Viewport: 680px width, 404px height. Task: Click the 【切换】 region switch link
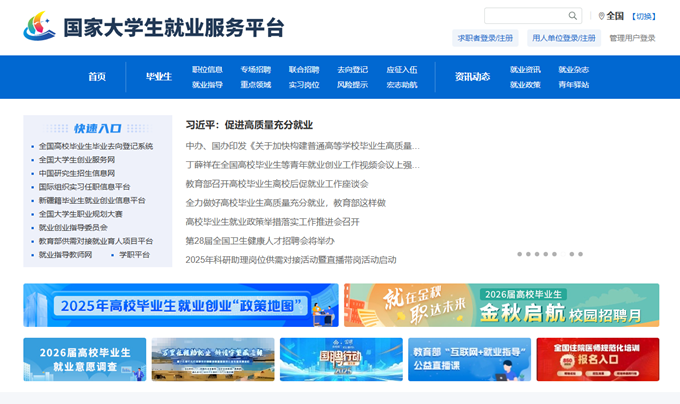tap(643, 16)
